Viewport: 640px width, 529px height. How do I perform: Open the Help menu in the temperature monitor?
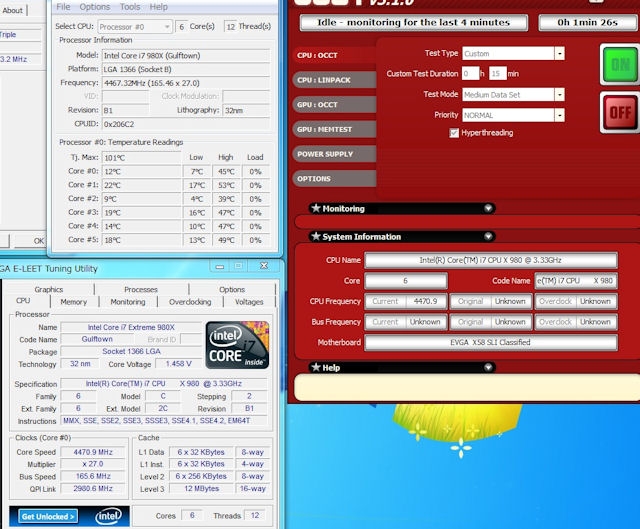pos(158,7)
